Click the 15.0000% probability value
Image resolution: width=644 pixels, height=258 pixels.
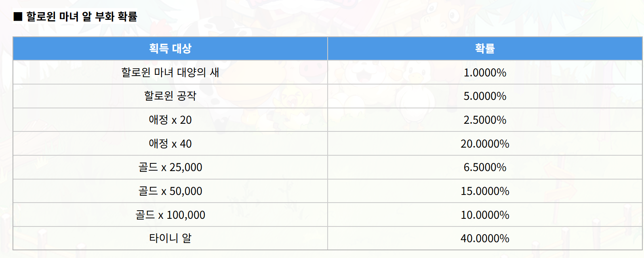tap(485, 191)
